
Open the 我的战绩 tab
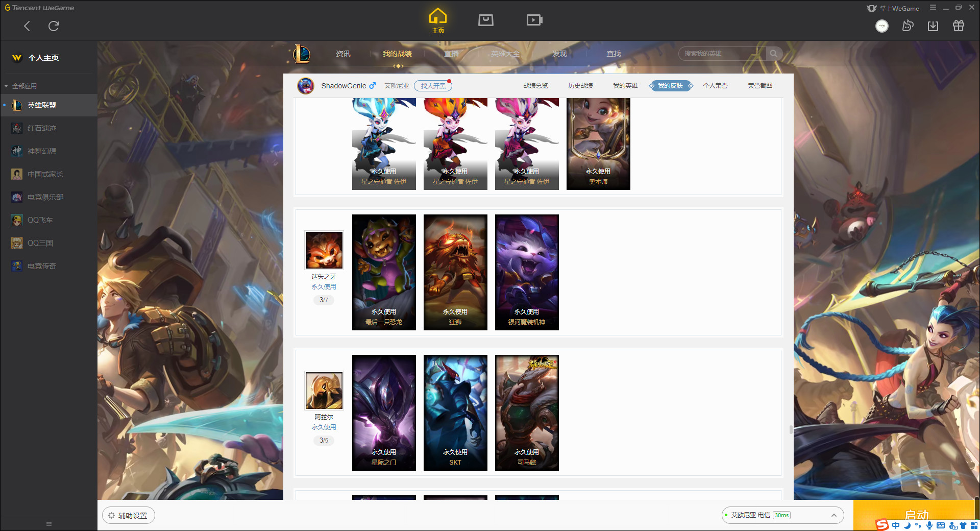point(397,54)
